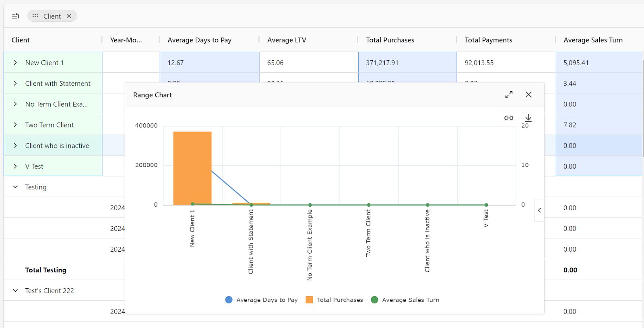
Task: Expand the New Client 1 row
Action: tap(15, 63)
